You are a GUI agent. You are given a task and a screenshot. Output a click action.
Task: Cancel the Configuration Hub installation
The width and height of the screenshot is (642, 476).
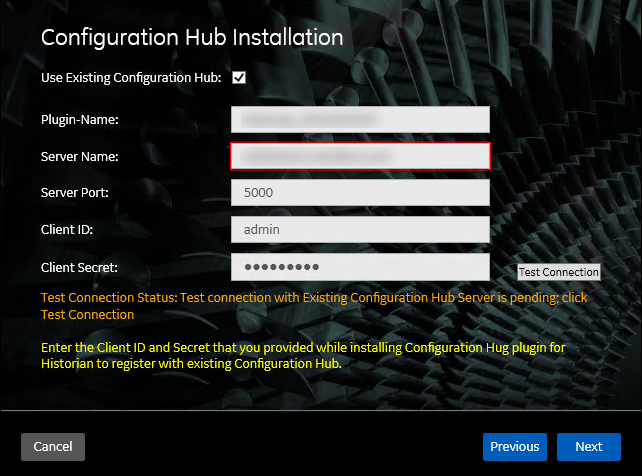[53, 447]
